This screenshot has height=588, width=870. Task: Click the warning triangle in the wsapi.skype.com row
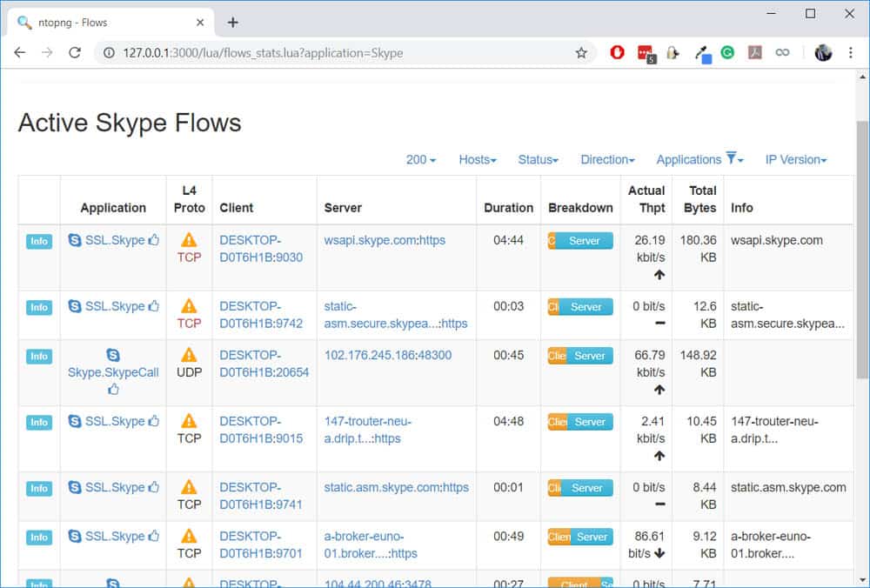coord(189,240)
